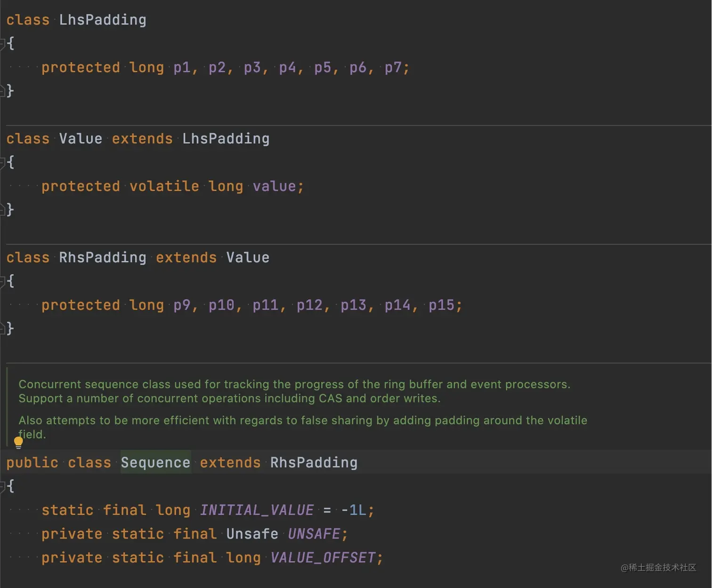This screenshot has width=712, height=588.
Task: Click field p4 in LhsPadding
Action: (287, 67)
